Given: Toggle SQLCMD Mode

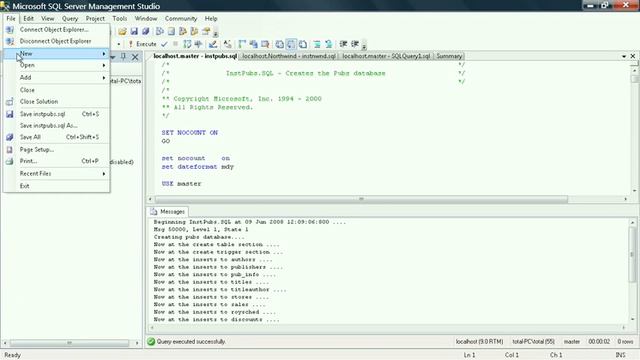Looking at the screenshot, I should click(x=265, y=44).
